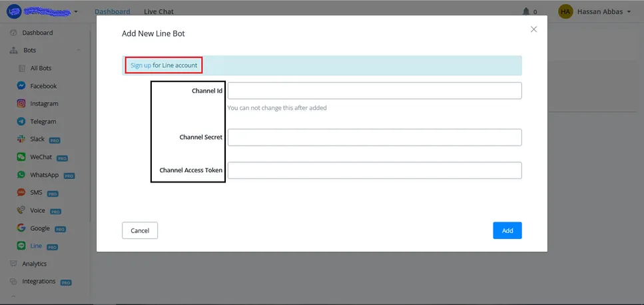Open the Analytics menu item
Image resolution: width=644 pixels, height=305 pixels.
coord(34,264)
